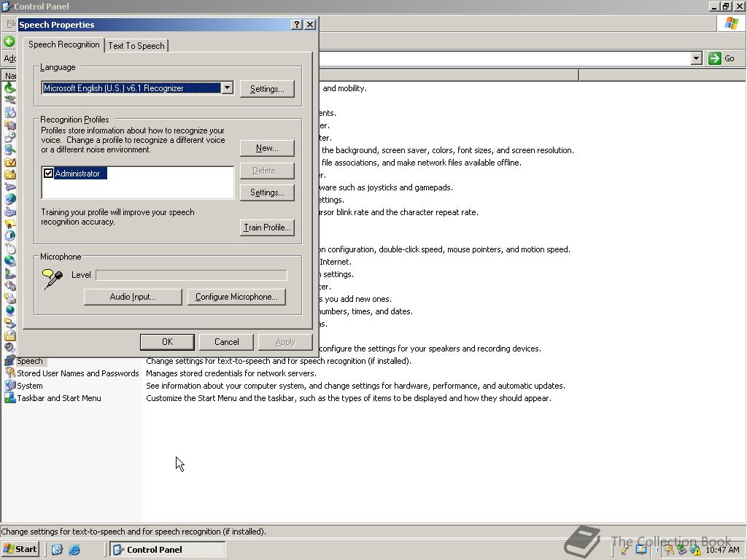Select the Regional and Language Options globe icon

point(9,311)
